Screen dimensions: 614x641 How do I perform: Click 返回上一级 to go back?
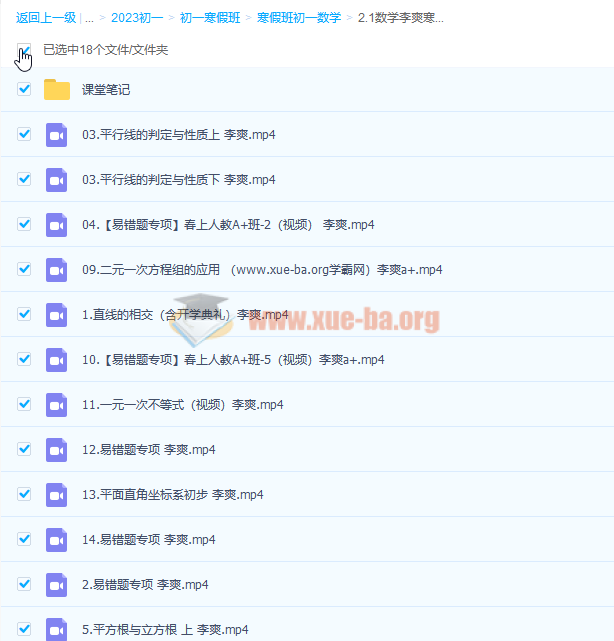coord(46,17)
